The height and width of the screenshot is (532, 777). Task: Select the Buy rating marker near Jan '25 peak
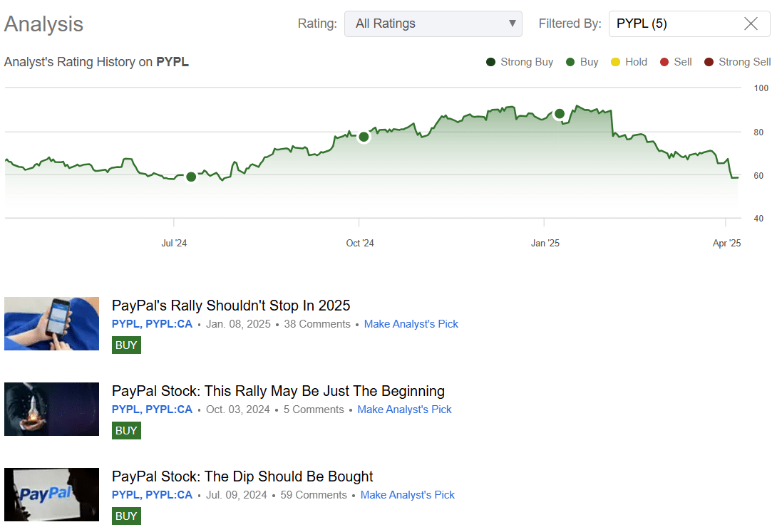pos(559,113)
